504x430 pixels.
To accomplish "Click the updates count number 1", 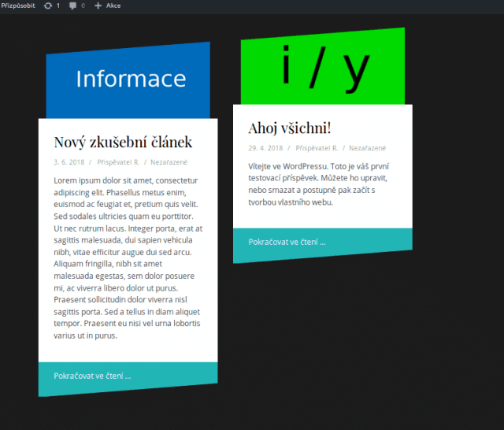I will (57, 6).
